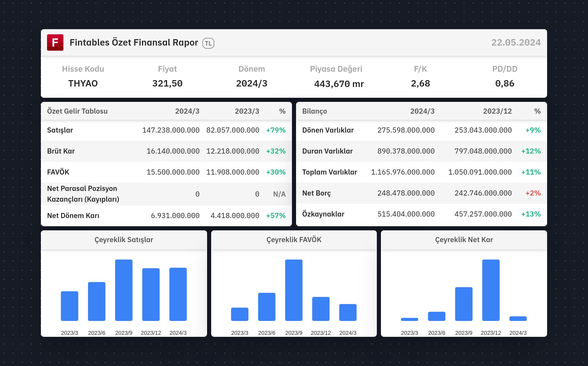This screenshot has width=588, height=366.
Task: Click the TL currency badge
Action: (208, 43)
